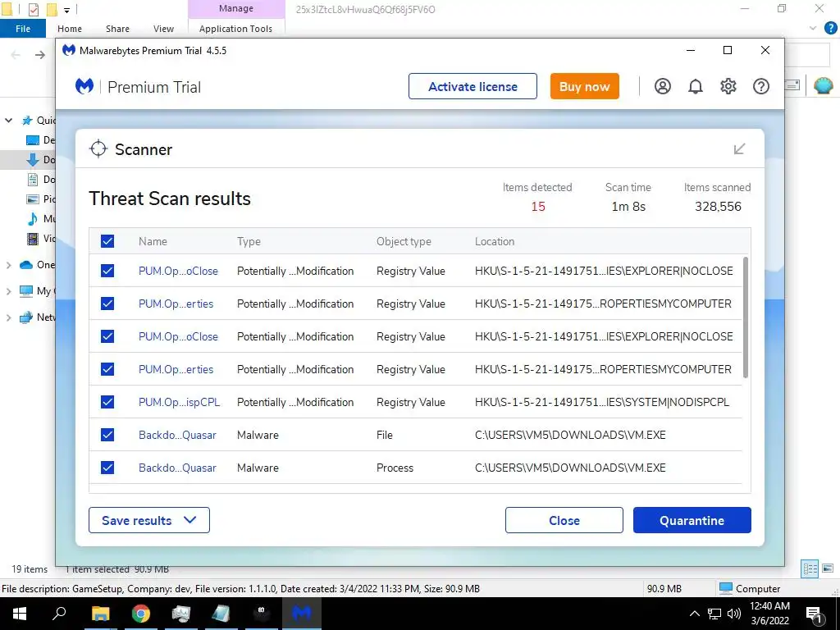Select the Manage contextual tab
This screenshot has height=630, width=840.
236,8
